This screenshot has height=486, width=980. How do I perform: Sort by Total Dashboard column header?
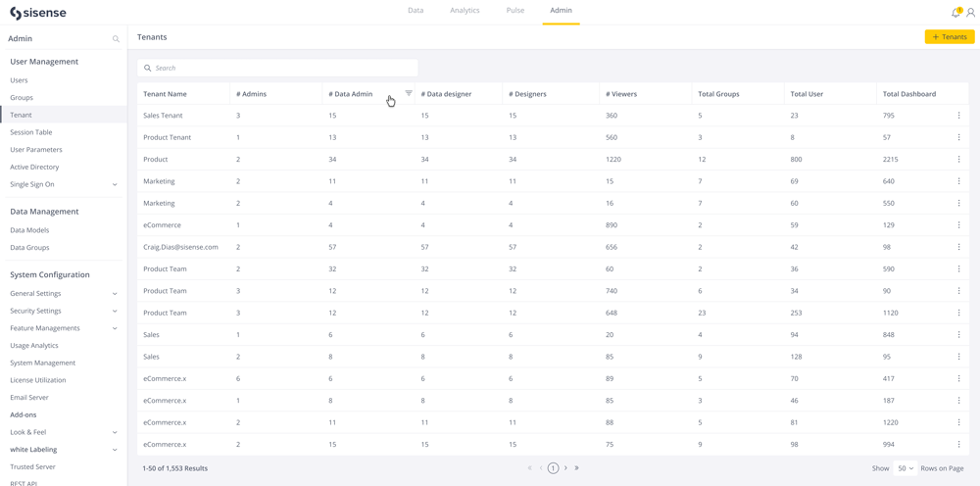pos(909,94)
